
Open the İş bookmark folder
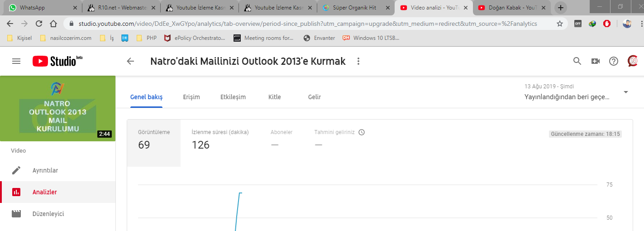[x=107, y=38]
